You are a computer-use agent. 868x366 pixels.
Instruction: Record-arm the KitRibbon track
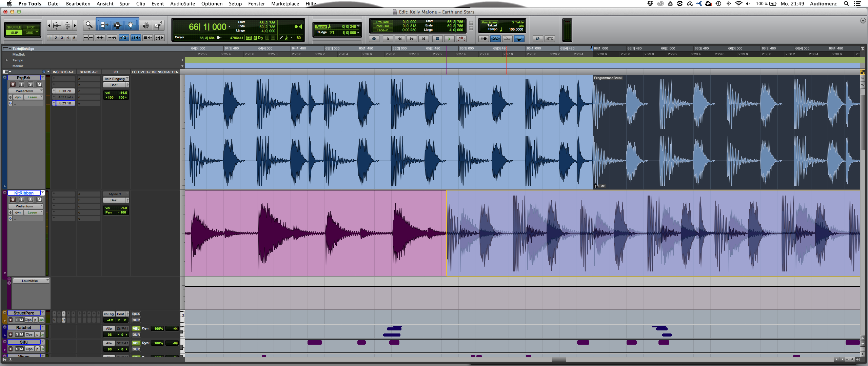coord(13,200)
